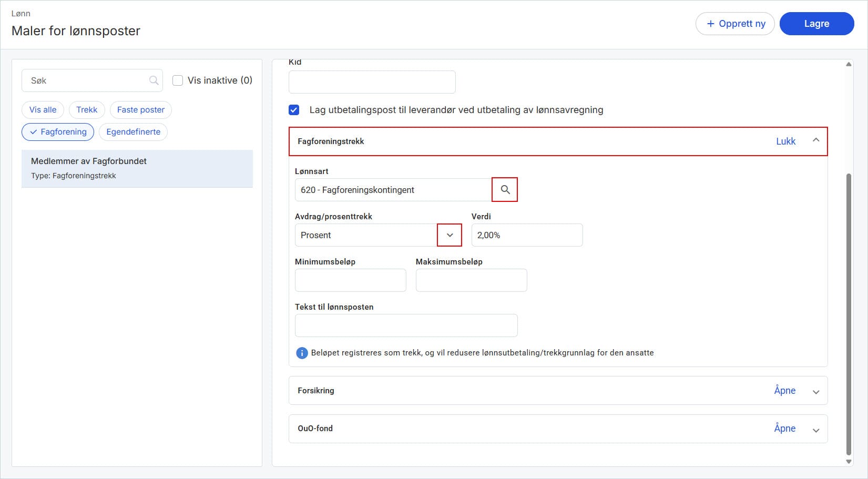
Task: Tick the Vis inaktive checkbox
Action: [x=178, y=80]
